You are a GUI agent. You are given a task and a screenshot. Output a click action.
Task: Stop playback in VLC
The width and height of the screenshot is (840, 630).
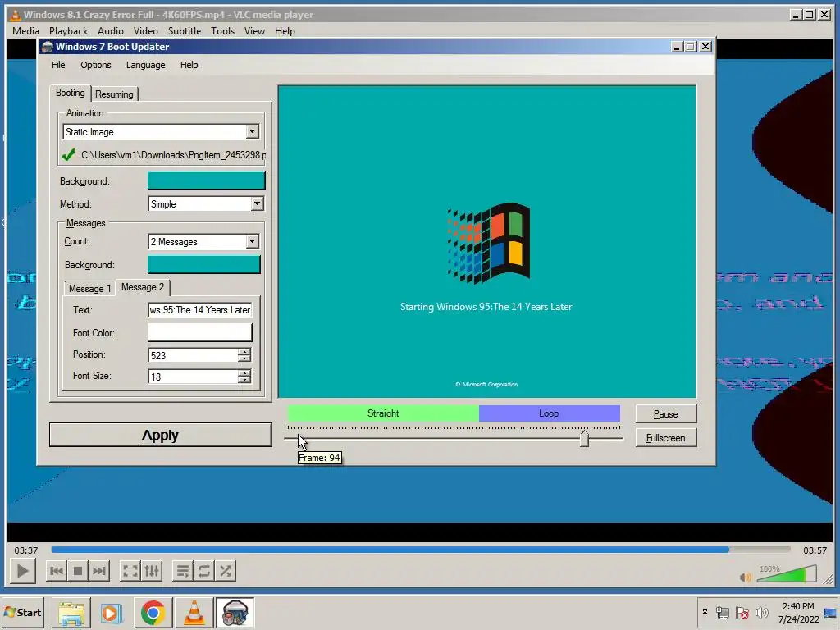click(78, 571)
